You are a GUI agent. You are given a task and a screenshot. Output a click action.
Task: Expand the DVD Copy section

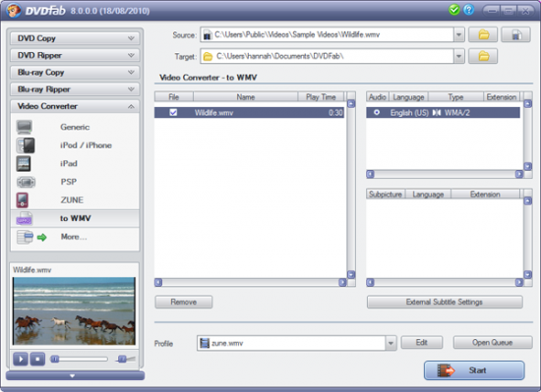coord(75,38)
